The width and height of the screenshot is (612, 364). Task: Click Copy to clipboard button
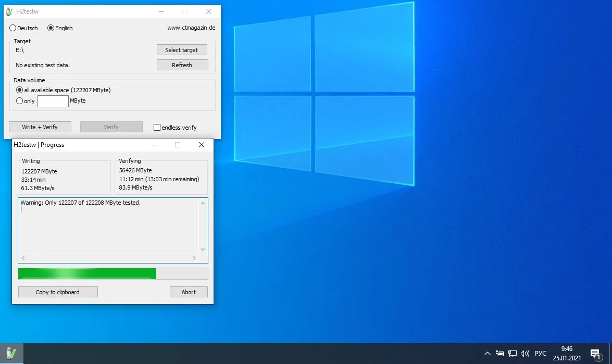[x=58, y=292]
